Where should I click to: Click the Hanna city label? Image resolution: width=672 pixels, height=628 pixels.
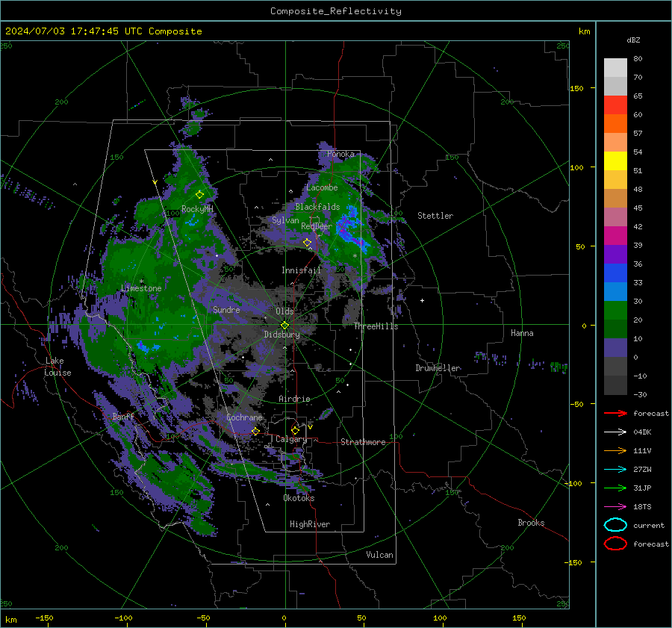(522, 332)
